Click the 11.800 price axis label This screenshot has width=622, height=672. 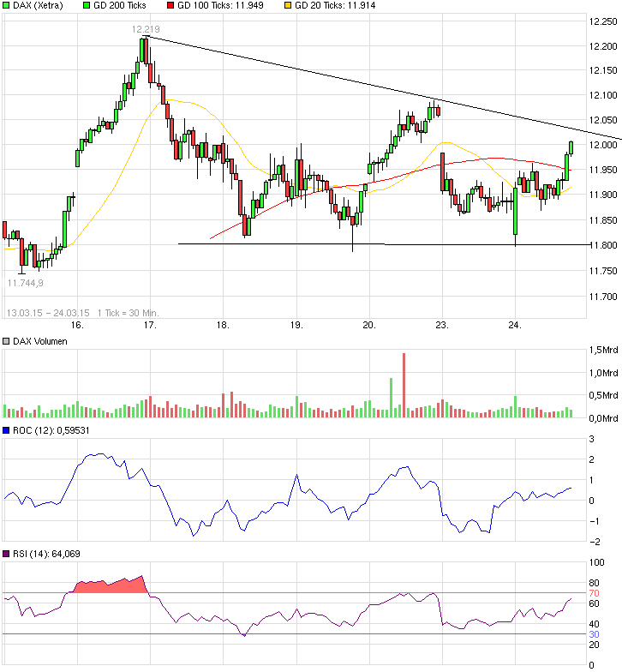click(x=603, y=245)
